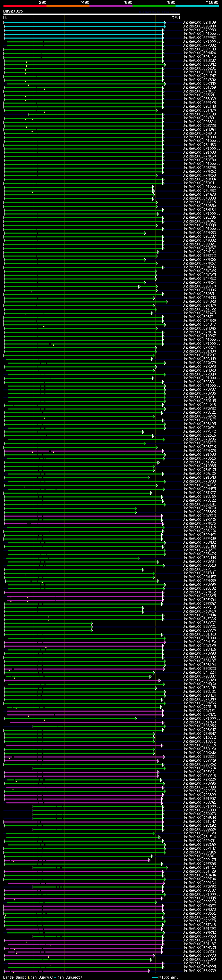Select hit UniRef100_Q10SI2
This screenshot has height=980, width=222.
(x=199, y=737)
